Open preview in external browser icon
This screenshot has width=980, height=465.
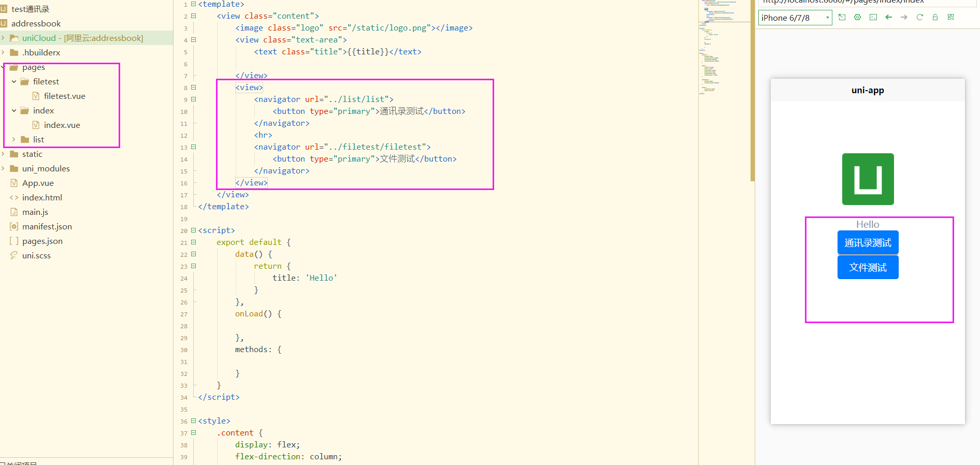coord(842,17)
